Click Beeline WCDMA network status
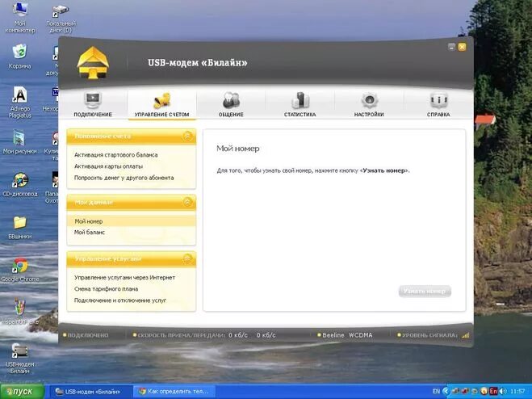Image resolution: width=532 pixels, height=399 pixels. click(x=345, y=335)
